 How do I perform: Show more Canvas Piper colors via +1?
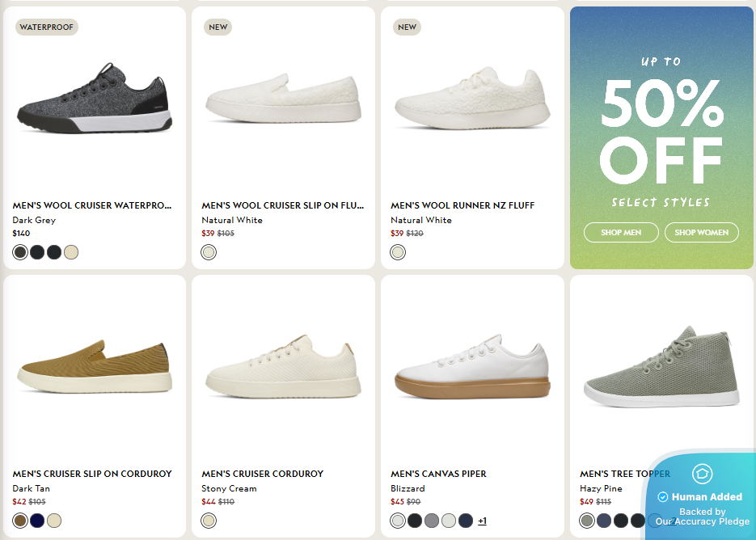482,521
